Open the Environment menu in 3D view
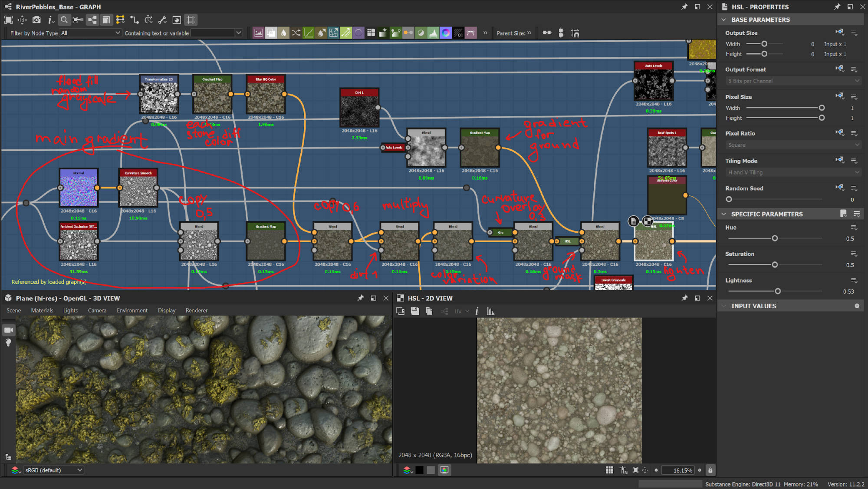Image resolution: width=868 pixels, height=489 pixels. (x=132, y=311)
